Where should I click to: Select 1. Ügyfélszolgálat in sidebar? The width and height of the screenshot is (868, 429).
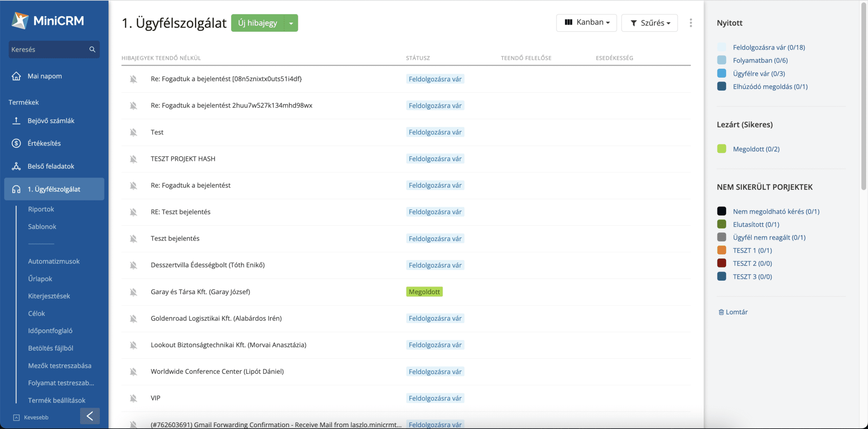(x=54, y=189)
